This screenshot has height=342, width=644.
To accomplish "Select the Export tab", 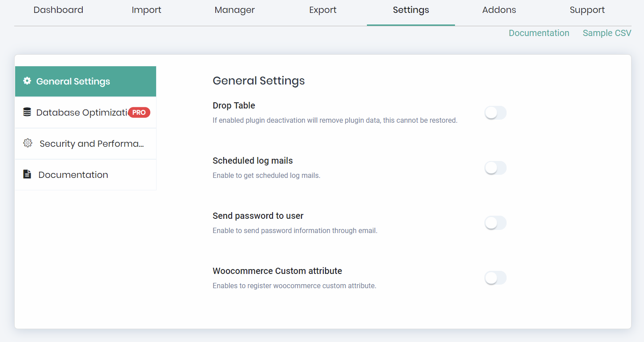I will pyautogui.click(x=322, y=10).
